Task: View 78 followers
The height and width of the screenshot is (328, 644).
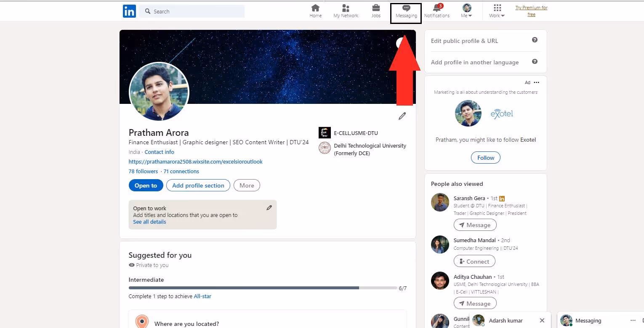Action: (143, 171)
